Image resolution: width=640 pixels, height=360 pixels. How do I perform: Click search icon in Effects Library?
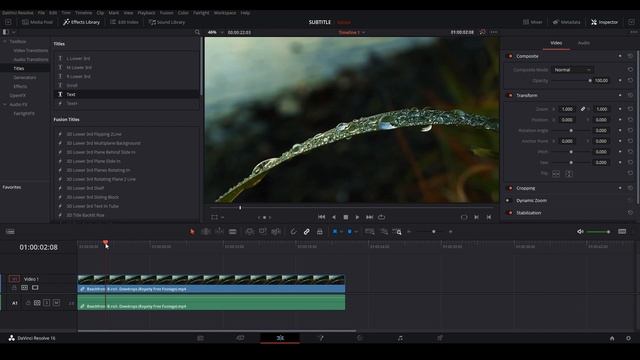click(x=197, y=32)
